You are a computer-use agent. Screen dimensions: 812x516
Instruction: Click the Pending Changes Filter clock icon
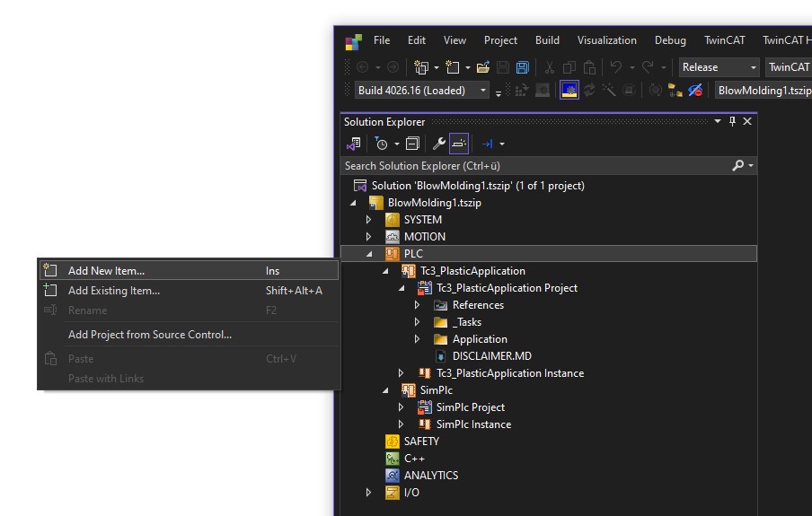click(x=381, y=144)
